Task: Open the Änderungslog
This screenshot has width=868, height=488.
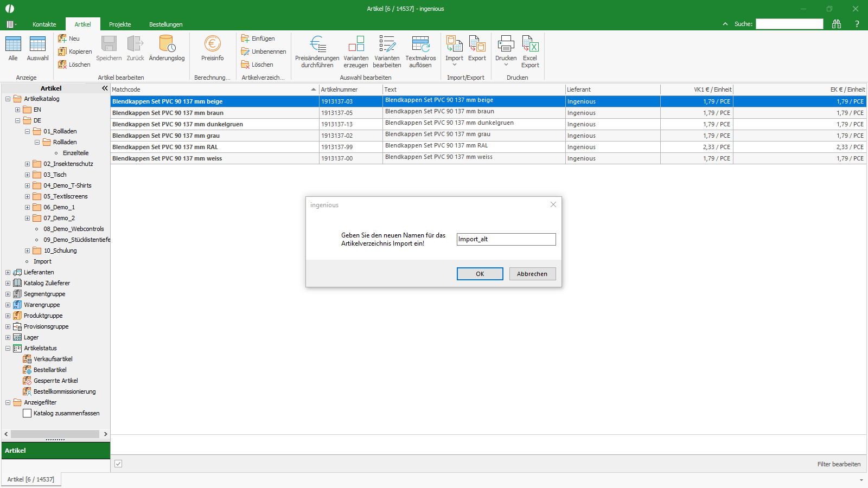Action: pos(167,48)
